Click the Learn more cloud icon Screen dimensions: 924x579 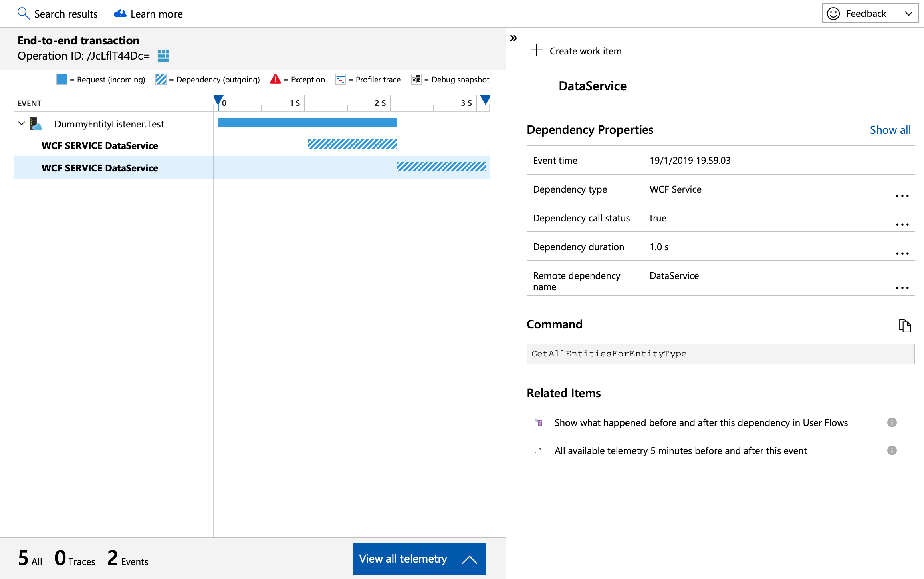point(120,14)
